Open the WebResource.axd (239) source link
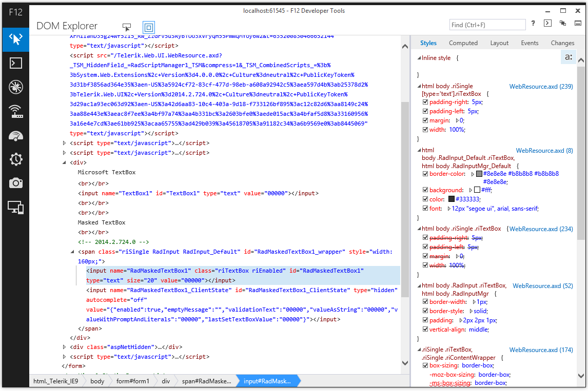Viewport: 588px width, 391px height. (541, 87)
